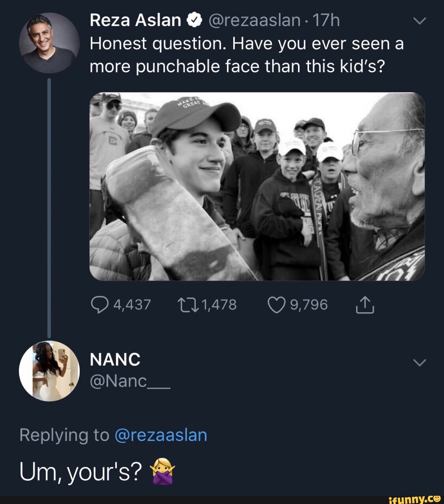Screen dimensions: 444x504
Task: Expand the chevron menu on Reza Aslan's tweet
Action: coord(419,21)
